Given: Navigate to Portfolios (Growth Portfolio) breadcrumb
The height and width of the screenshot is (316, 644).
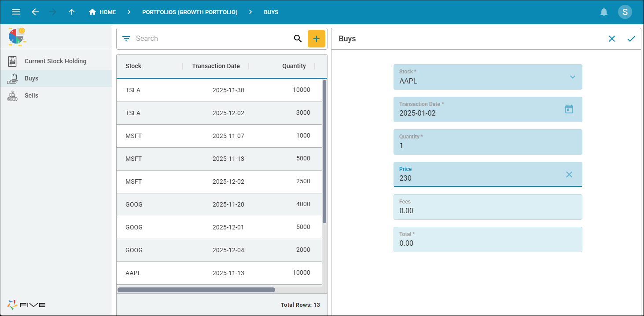Looking at the screenshot, I should coord(190,12).
